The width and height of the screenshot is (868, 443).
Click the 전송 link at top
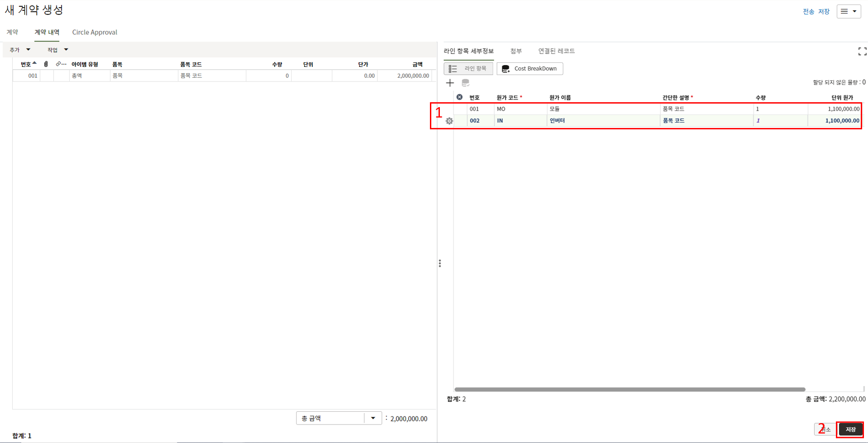[x=808, y=12]
